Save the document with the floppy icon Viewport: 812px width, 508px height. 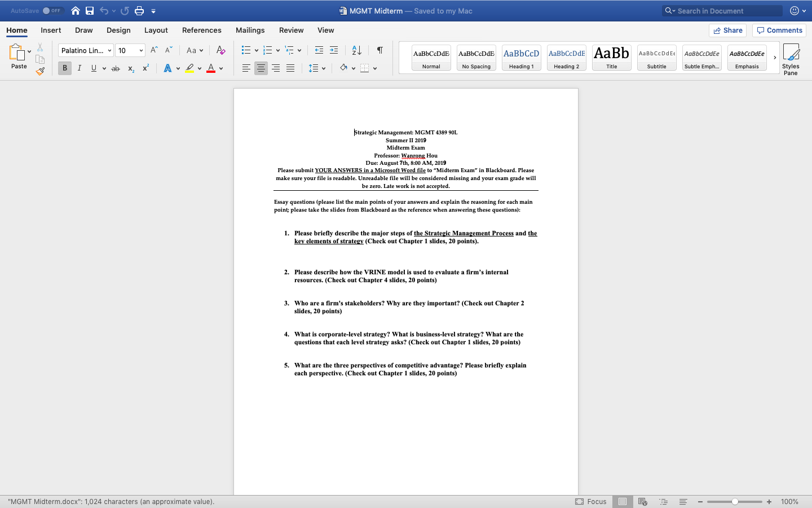pyautogui.click(x=90, y=11)
